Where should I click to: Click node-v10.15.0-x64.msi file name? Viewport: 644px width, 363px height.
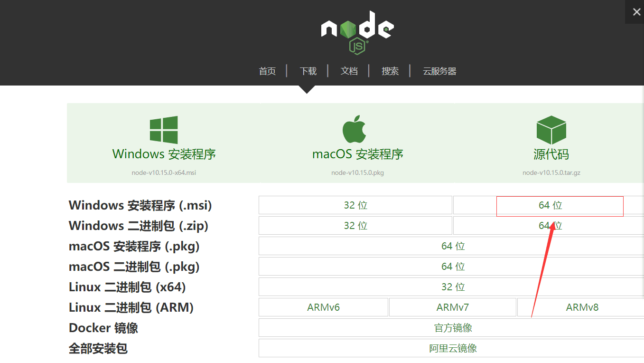(164, 173)
